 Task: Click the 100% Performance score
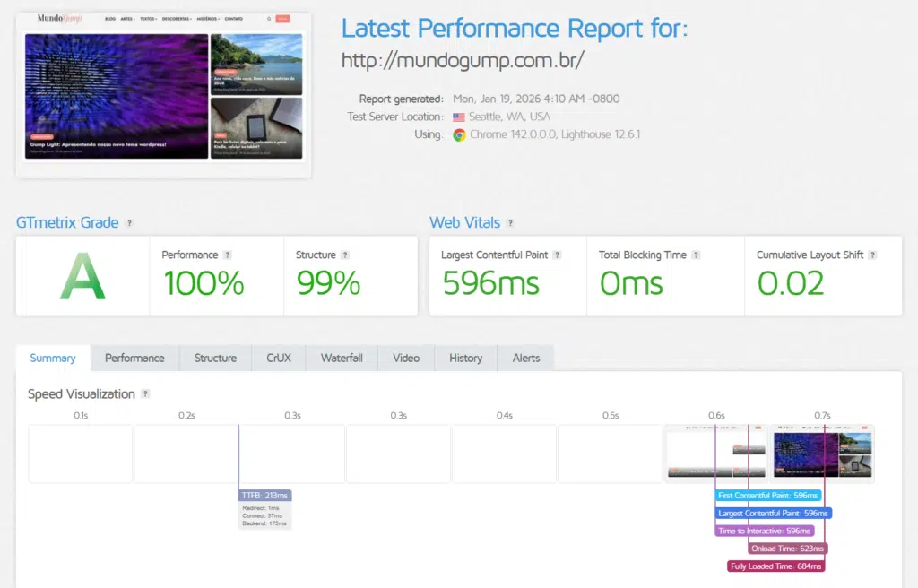(204, 283)
